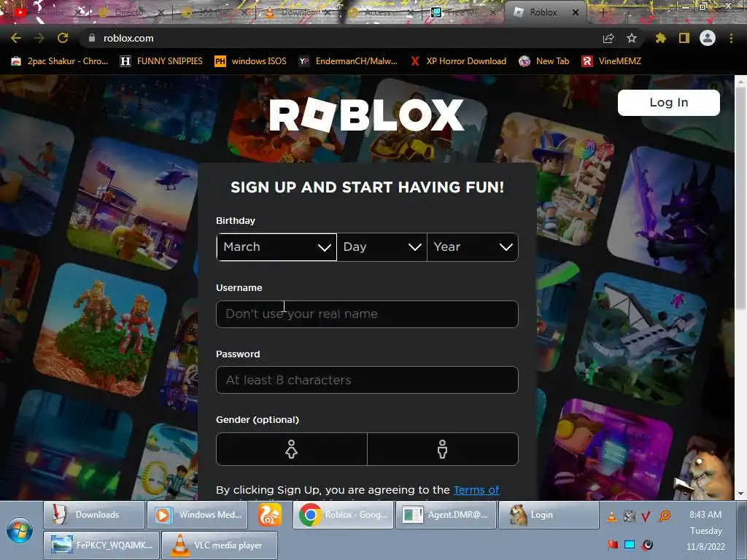
Task: Open Windows Media Player taskbar item
Action: point(197,515)
